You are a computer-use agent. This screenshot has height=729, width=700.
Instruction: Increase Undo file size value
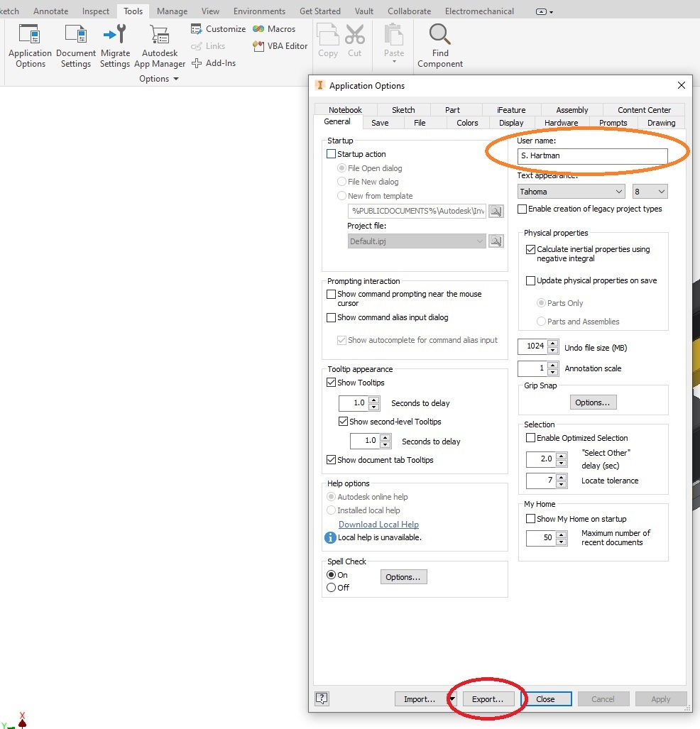click(x=552, y=344)
